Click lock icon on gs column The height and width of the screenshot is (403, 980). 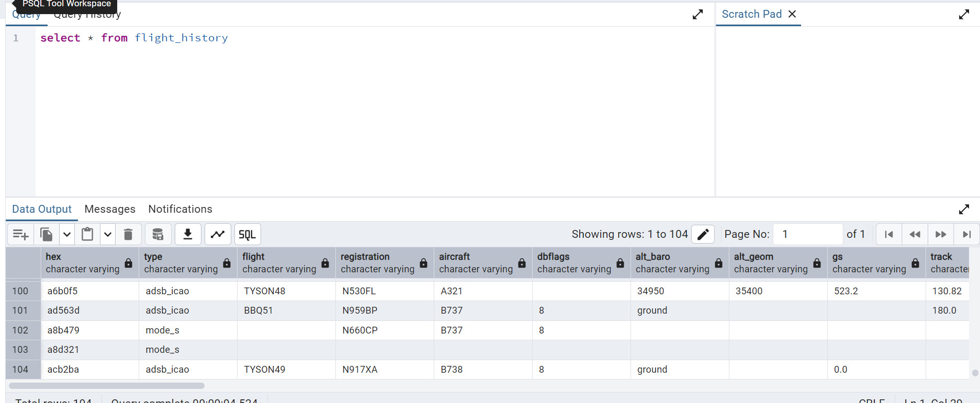click(x=916, y=263)
